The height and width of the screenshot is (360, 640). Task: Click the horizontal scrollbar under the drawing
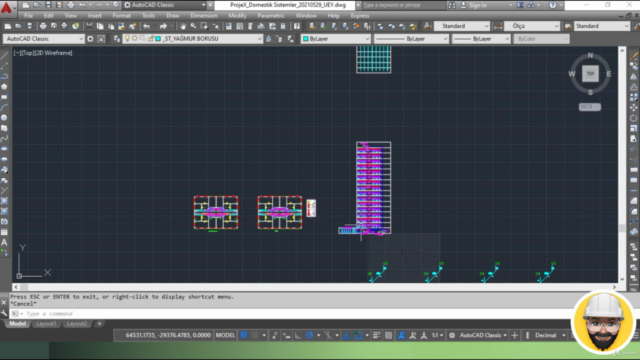click(314, 287)
